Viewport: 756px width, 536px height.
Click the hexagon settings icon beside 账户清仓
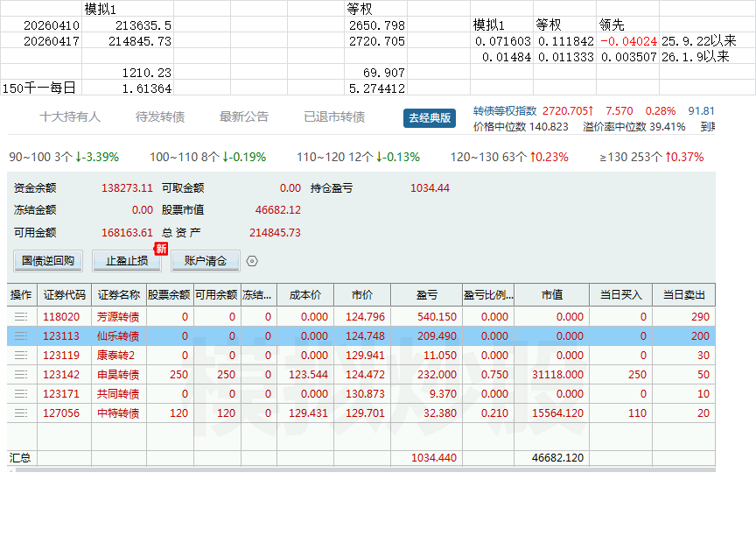click(252, 261)
